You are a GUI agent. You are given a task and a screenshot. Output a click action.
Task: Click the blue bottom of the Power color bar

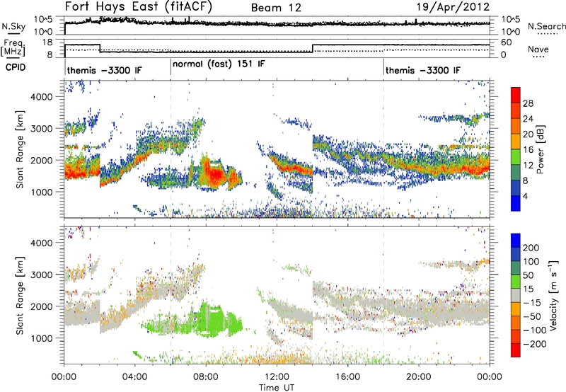point(516,203)
